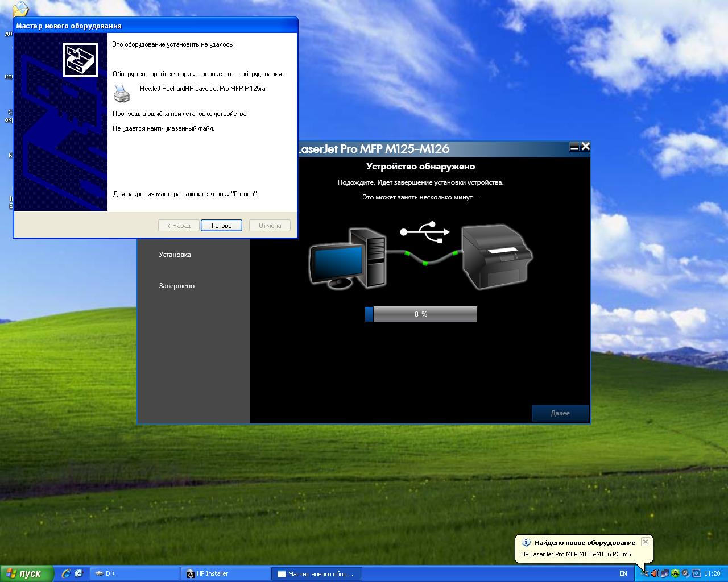
Task: Click the EN language indicator
Action: pos(623,574)
